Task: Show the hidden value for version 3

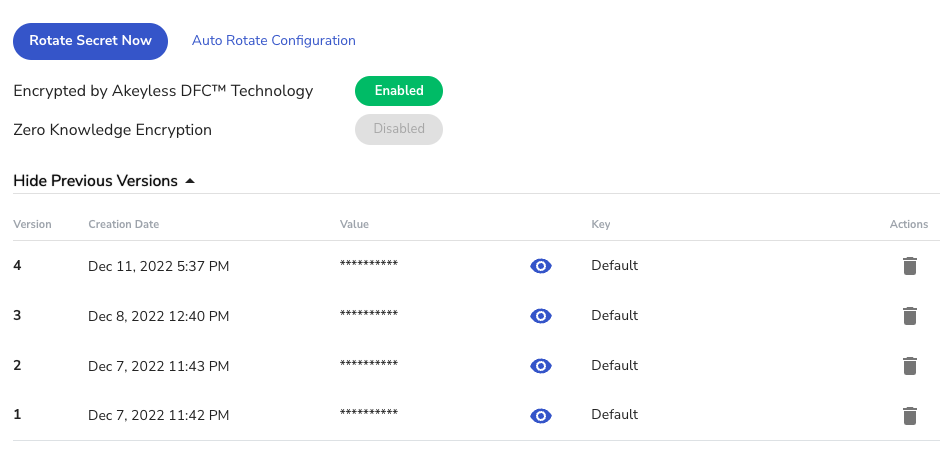Action: [x=540, y=316]
